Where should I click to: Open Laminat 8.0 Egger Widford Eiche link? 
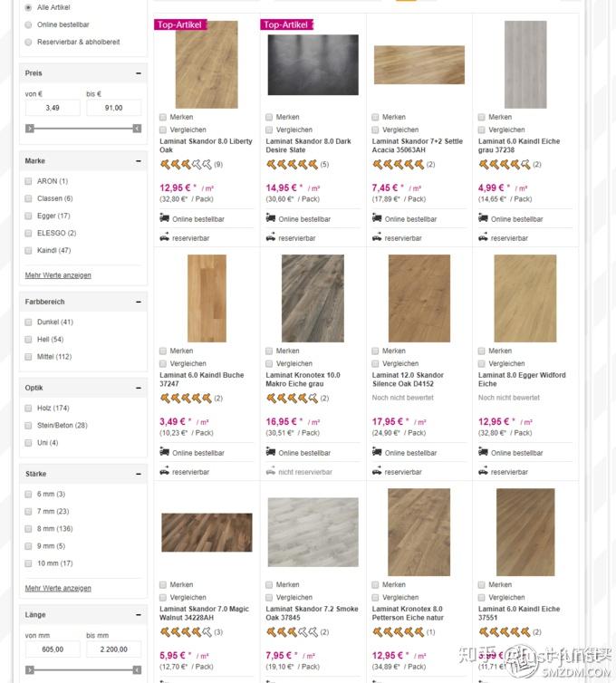point(522,380)
